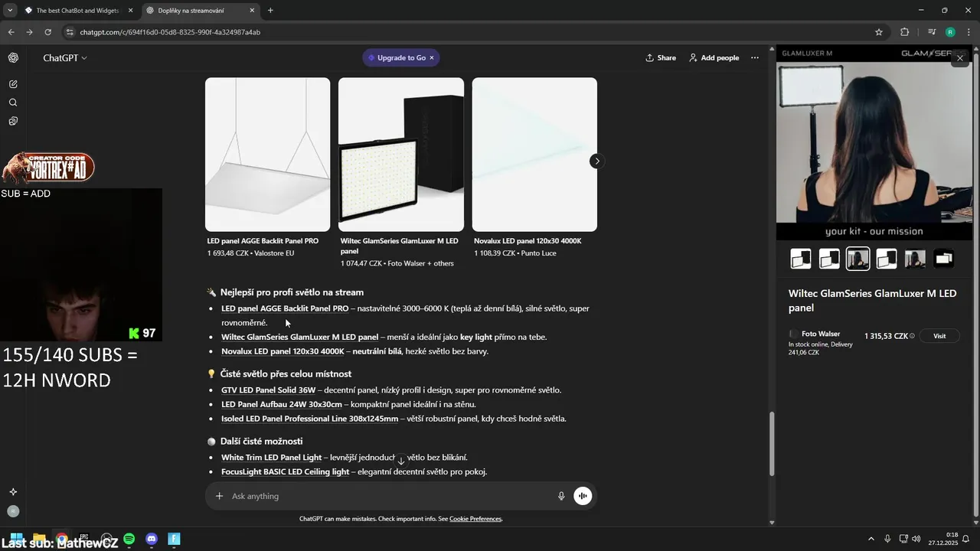Select the 'Doplňky na streamování' tab
Screen dimensions: 980x551
tap(201, 11)
